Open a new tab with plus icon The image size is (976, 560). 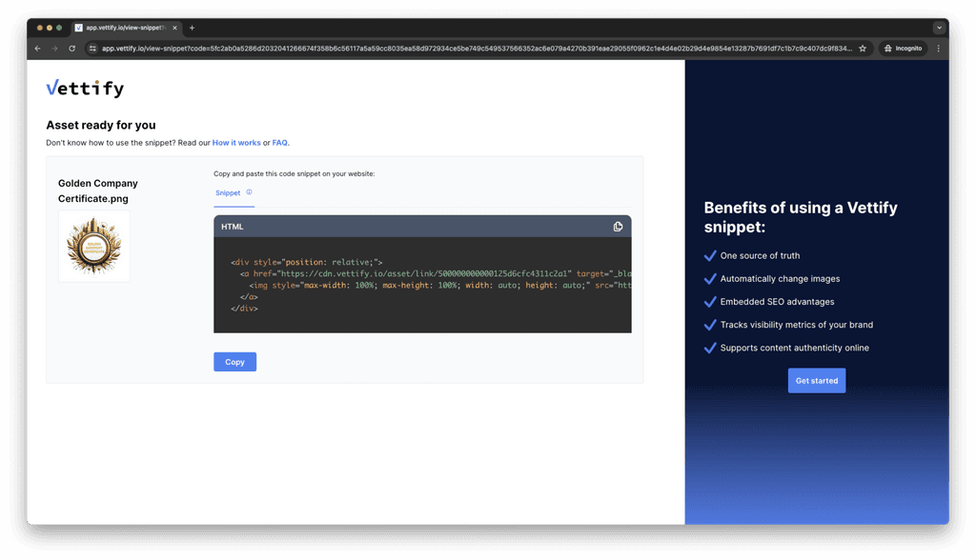click(x=192, y=28)
